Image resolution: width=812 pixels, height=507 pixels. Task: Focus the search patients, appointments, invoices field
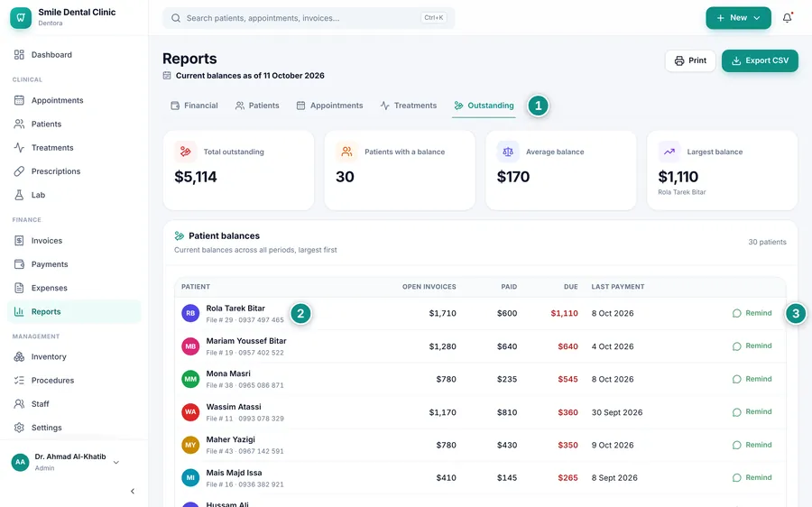coord(309,18)
